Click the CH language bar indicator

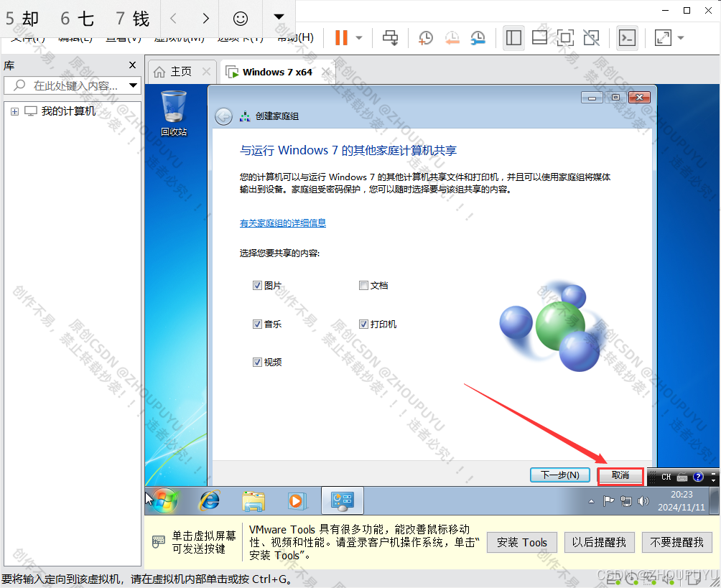coord(666,477)
